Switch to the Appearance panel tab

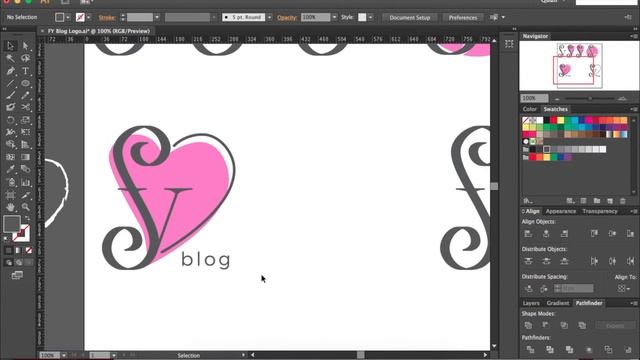point(560,211)
